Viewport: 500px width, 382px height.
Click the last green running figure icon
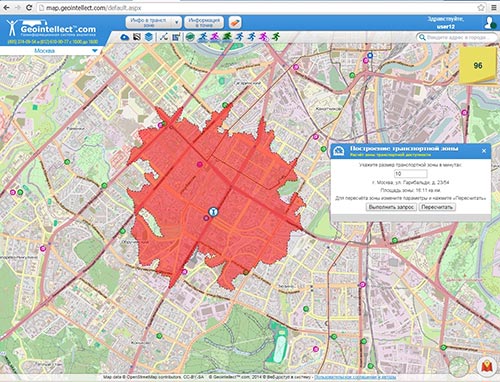pos(276,37)
